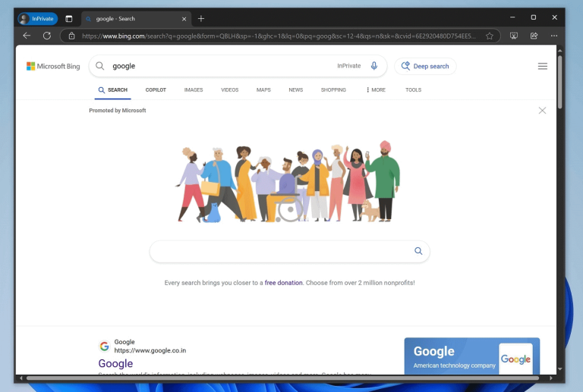Refresh the current page
The height and width of the screenshot is (392, 583).
pos(47,36)
